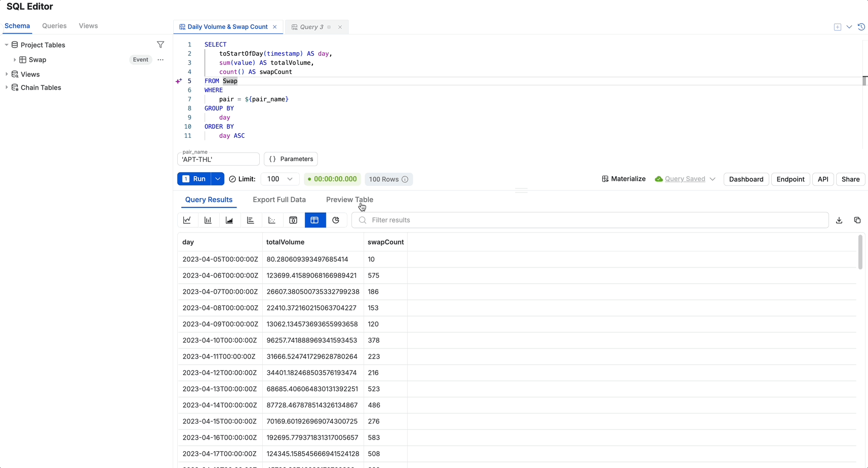Close the Daily Volume & Swap Count tab

coord(275,27)
